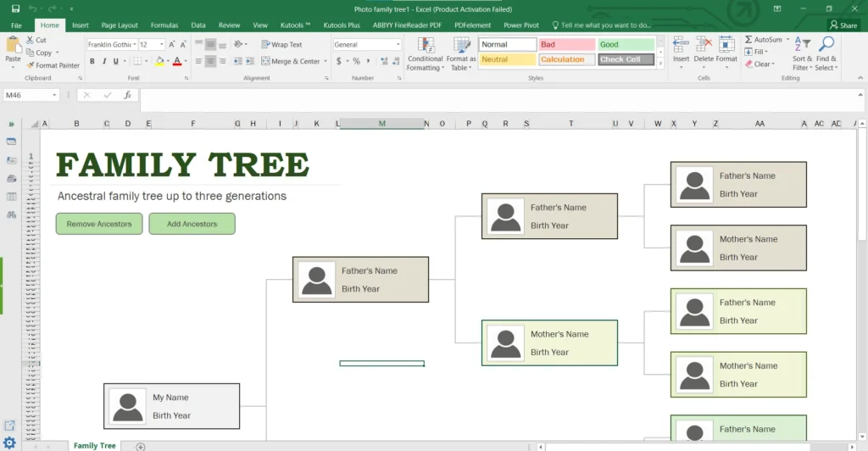Click the Insert Function fx icon
Image resolution: width=868 pixels, height=451 pixels.
click(x=127, y=95)
